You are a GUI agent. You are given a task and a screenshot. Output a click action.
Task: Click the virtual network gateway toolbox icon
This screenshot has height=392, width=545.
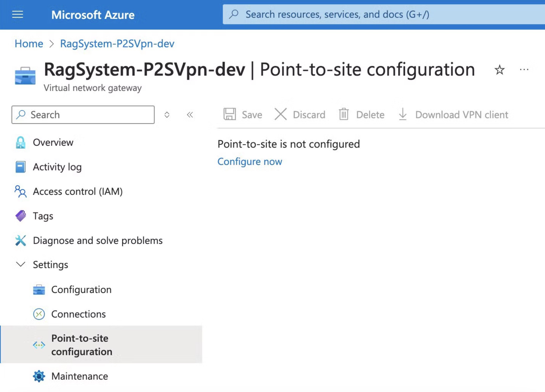point(25,76)
